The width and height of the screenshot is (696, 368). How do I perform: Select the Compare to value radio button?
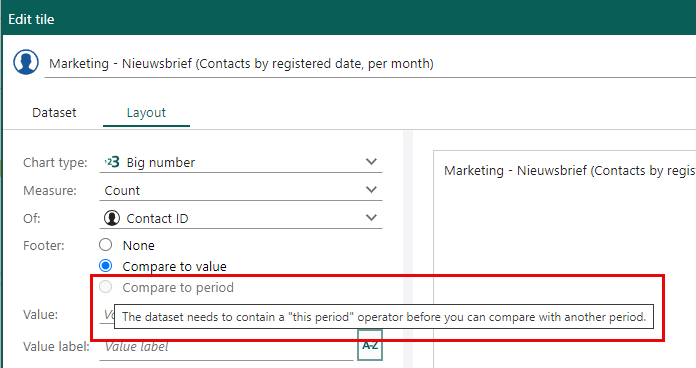[106, 265]
